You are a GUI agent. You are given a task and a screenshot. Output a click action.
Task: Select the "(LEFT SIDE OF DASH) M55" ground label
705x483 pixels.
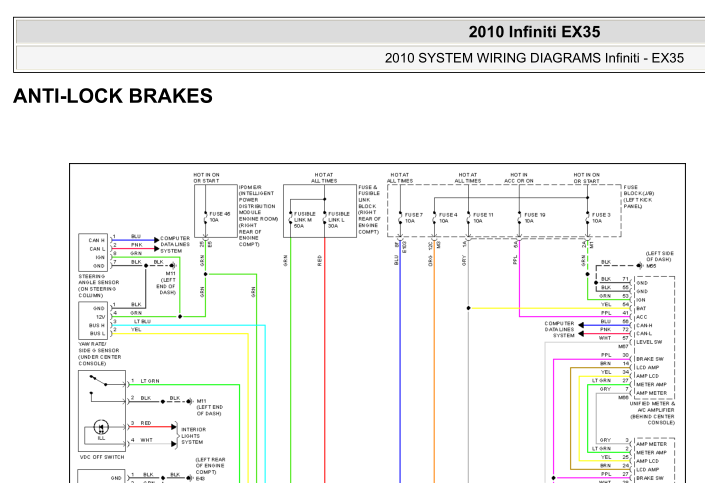[658, 259]
